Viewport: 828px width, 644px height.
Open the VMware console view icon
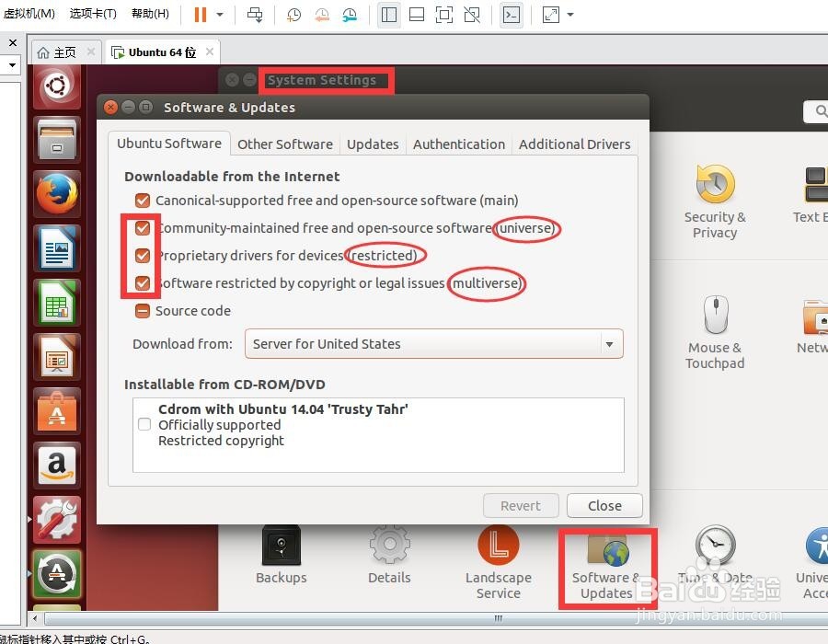coord(512,14)
